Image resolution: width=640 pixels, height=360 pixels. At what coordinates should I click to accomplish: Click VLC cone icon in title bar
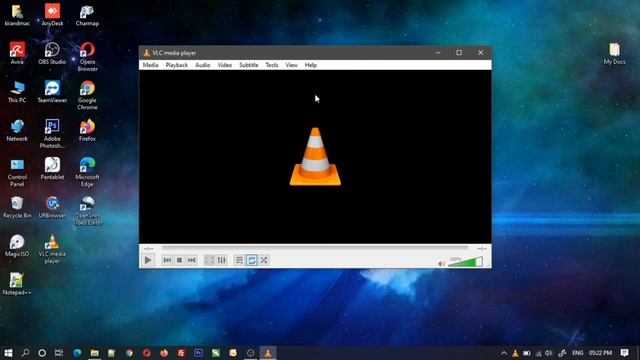click(x=147, y=53)
